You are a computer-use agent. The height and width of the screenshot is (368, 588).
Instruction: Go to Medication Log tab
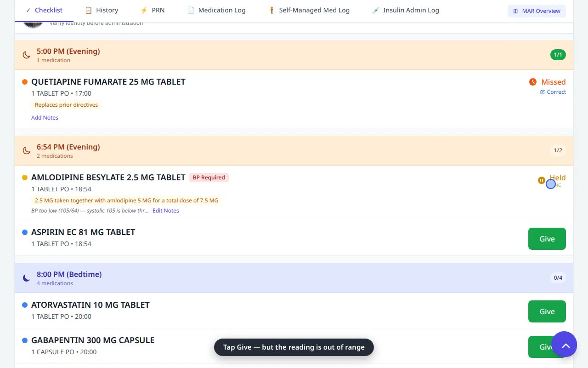click(216, 10)
